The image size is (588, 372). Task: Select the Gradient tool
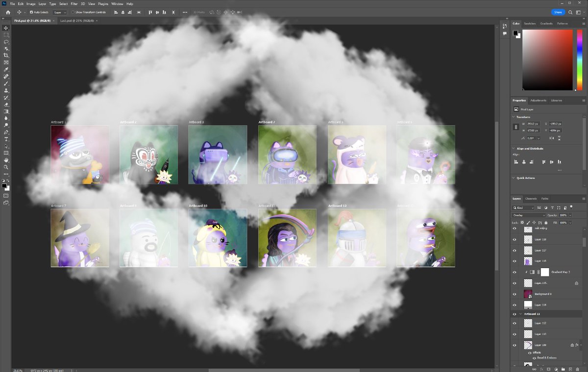coord(6,111)
